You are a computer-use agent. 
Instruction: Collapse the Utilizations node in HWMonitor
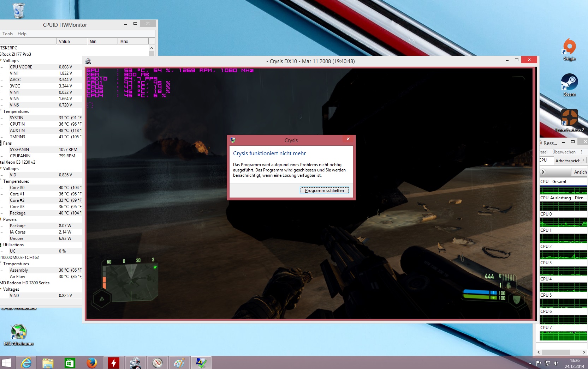click(1, 245)
